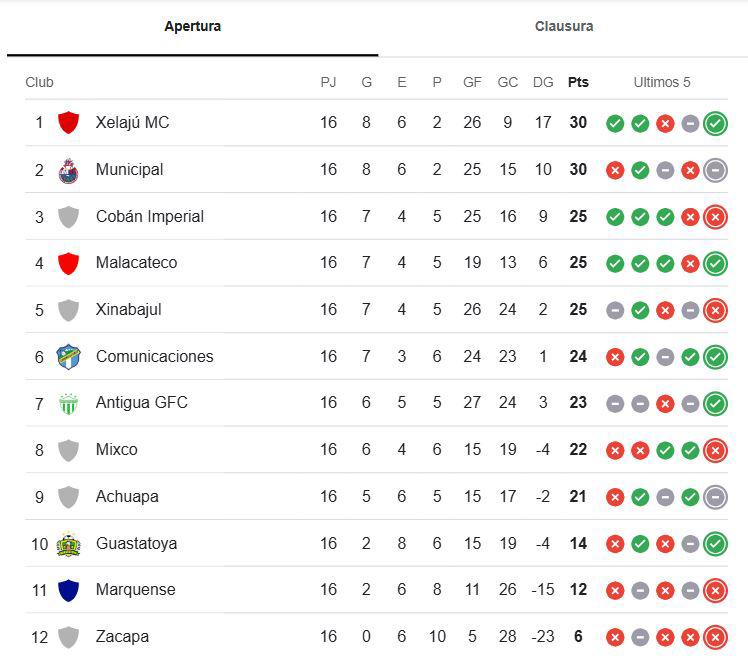Select the Apertura tab
The width and height of the screenshot is (748, 664).
(x=192, y=26)
